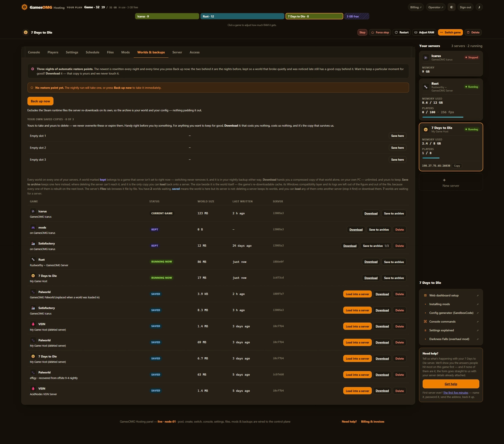Delete the mods world row
This screenshot has width=504, height=444.
click(x=399, y=229)
